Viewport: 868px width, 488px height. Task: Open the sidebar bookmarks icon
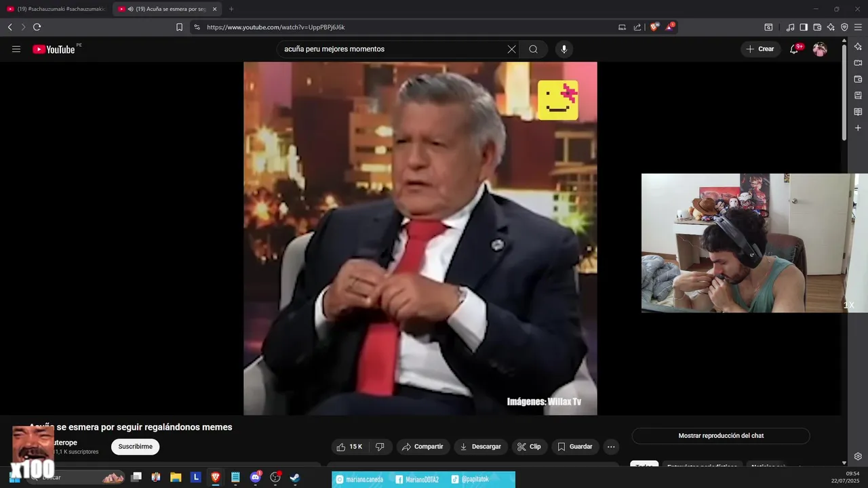858,95
